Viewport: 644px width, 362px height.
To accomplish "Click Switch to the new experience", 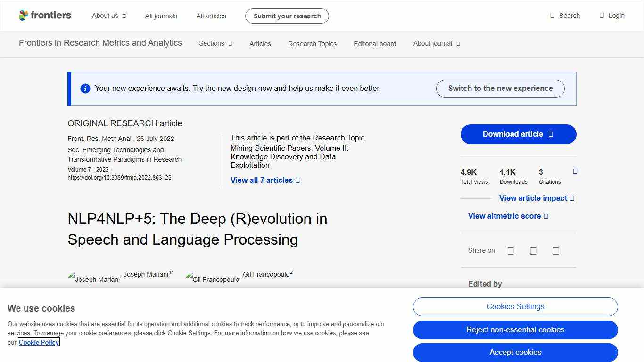I will (500, 88).
